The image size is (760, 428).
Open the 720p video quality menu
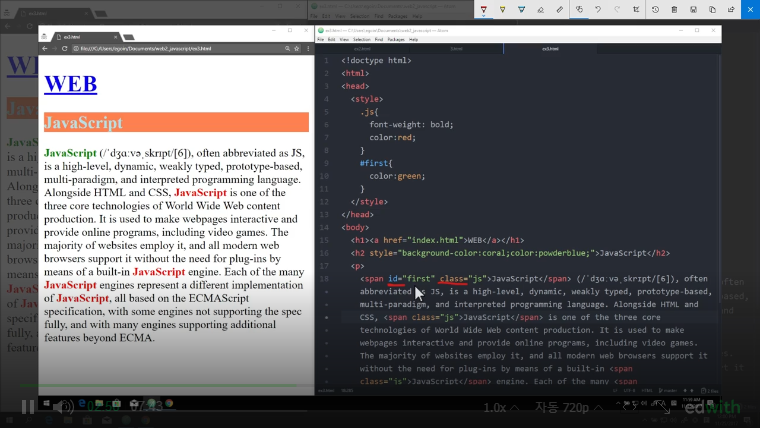[569, 408]
